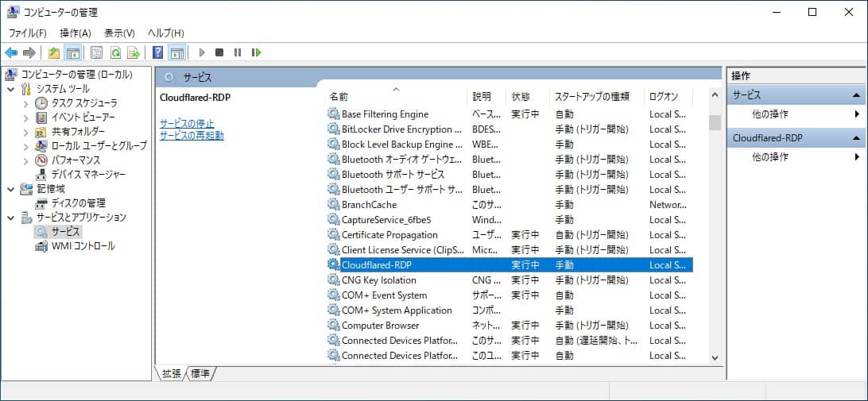Open the ヘルプ(H) menu
Image resolution: width=868 pixels, height=401 pixels.
click(166, 33)
